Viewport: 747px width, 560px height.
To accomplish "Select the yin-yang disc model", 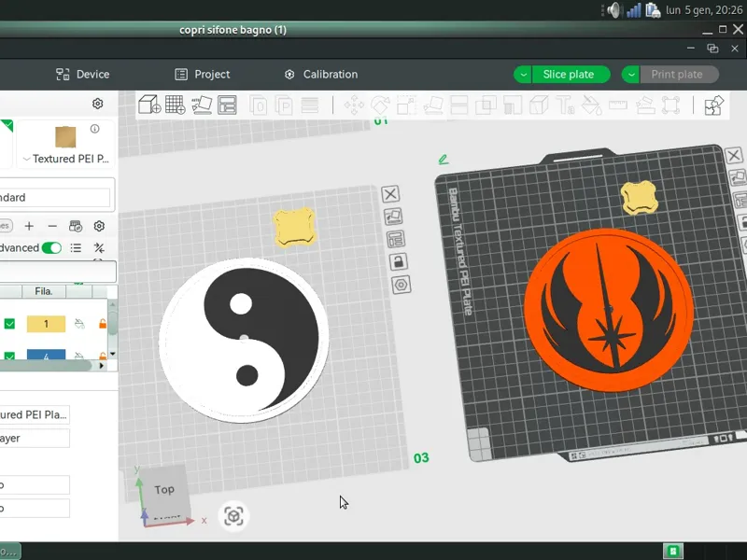I will 244,340.
